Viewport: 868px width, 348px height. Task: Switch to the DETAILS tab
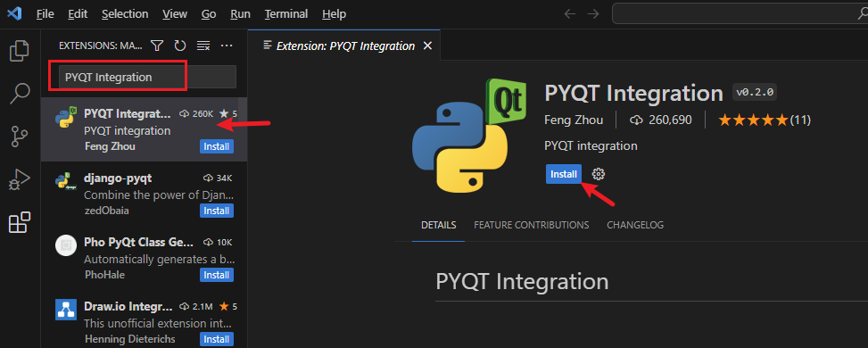(x=438, y=225)
